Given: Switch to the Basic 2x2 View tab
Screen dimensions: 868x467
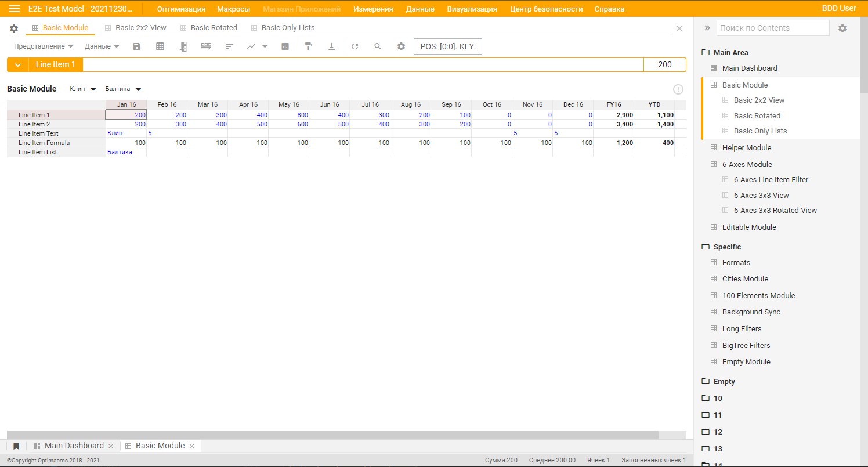Looking at the screenshot, I should pos(135,28).
